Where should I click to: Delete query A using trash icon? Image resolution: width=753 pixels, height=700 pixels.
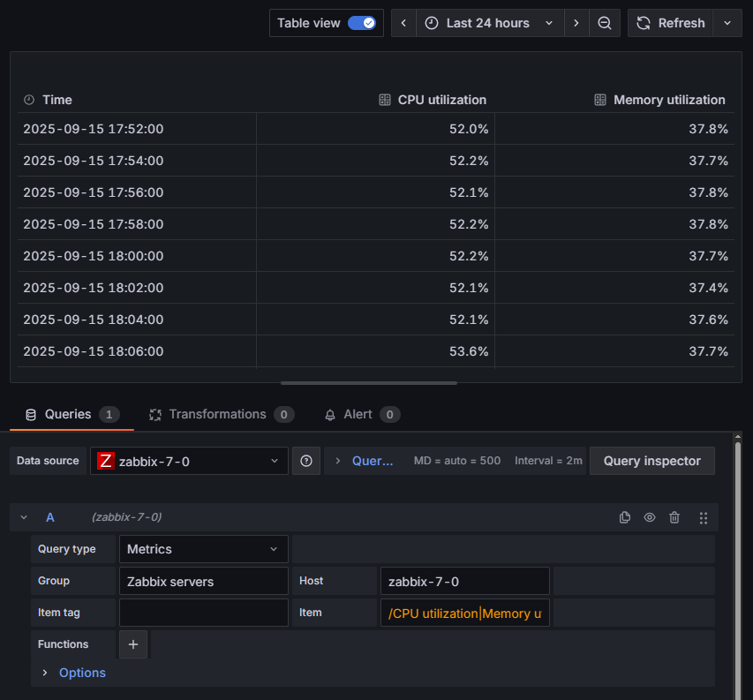pyautogui.click(x=674, y=517)
